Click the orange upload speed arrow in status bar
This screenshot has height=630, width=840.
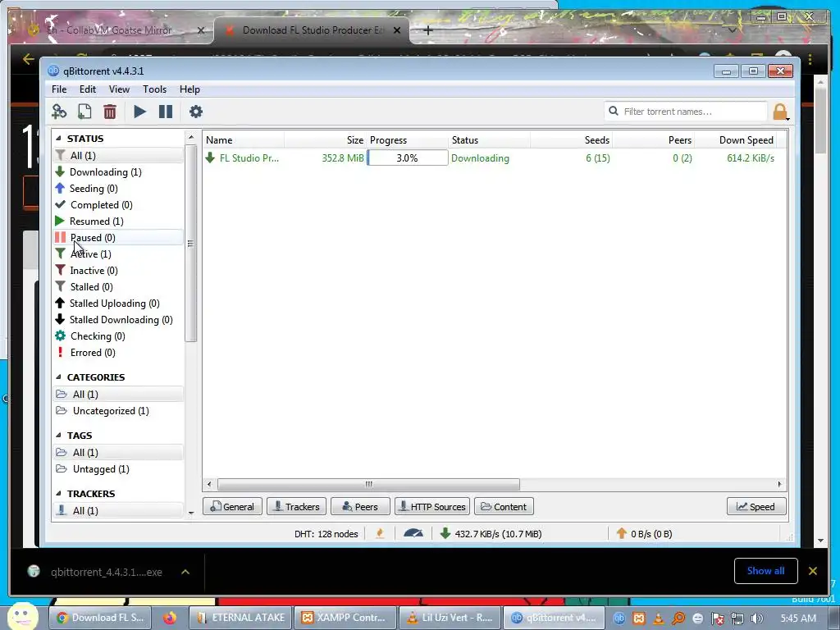tap(622, 533)
